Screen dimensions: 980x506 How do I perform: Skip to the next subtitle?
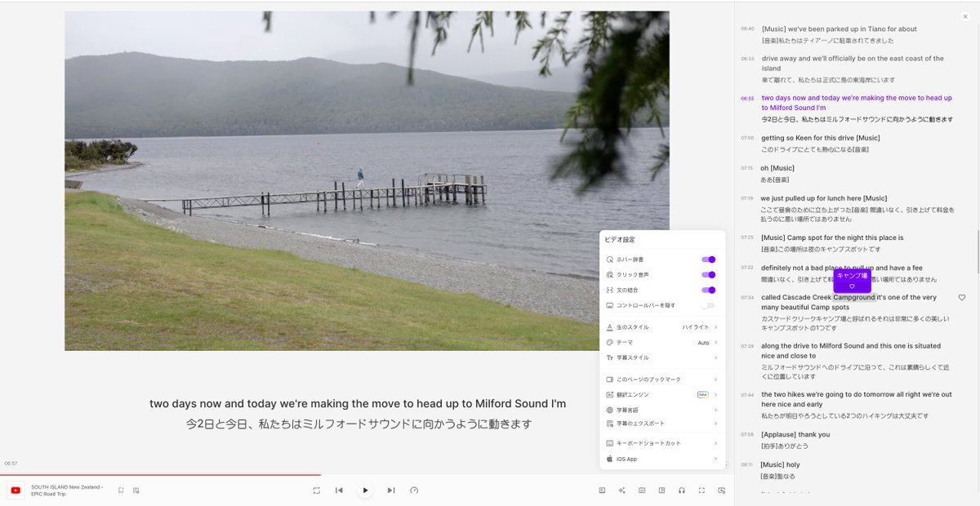391,490
